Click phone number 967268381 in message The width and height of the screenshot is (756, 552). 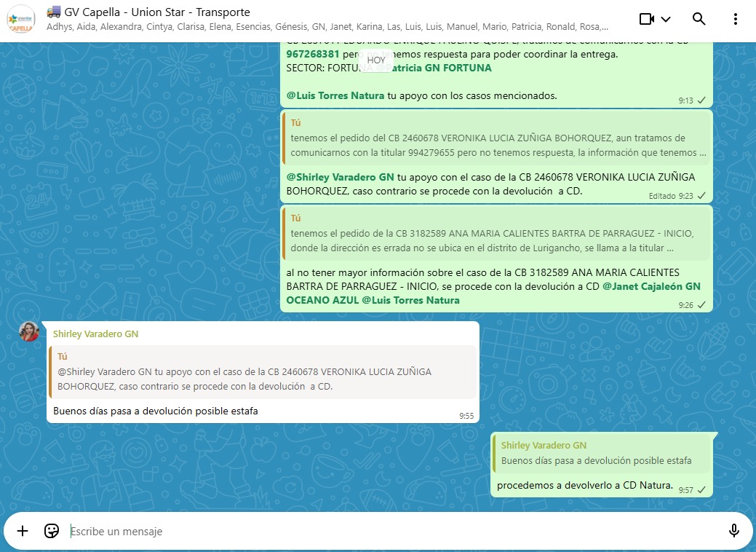[313, 55]
